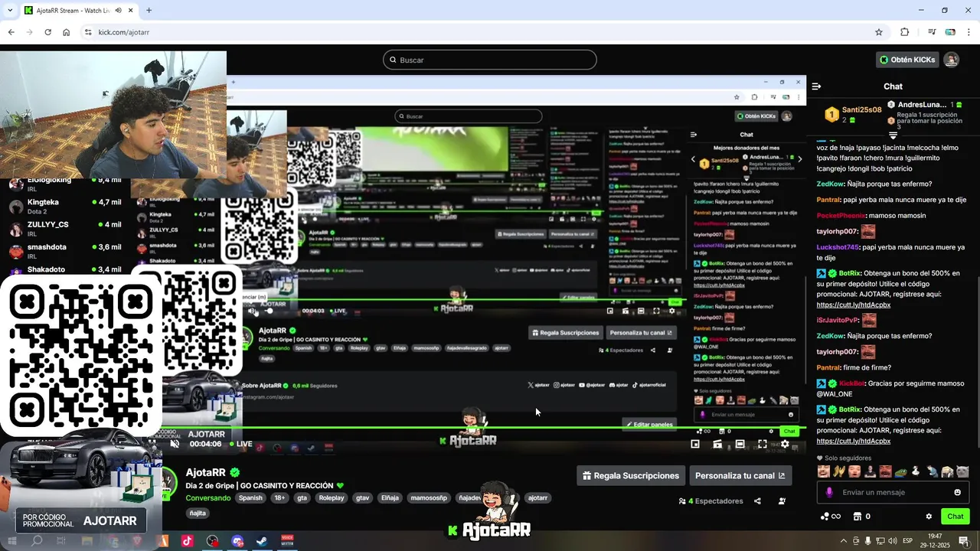Click top donor Santi25s08
The width and height of the screenshot is (980, 551).
click(861, 109)
